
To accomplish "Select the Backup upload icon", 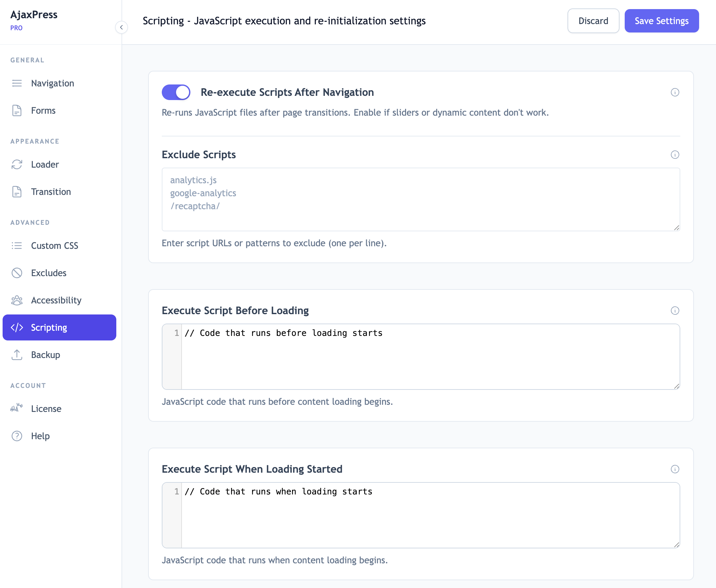I will [x=17, y=355].
